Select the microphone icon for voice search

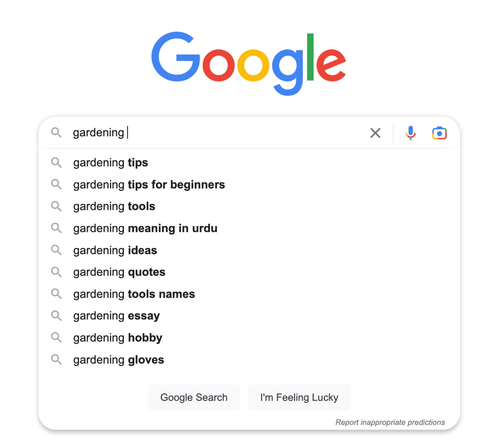tap(410, 133)
